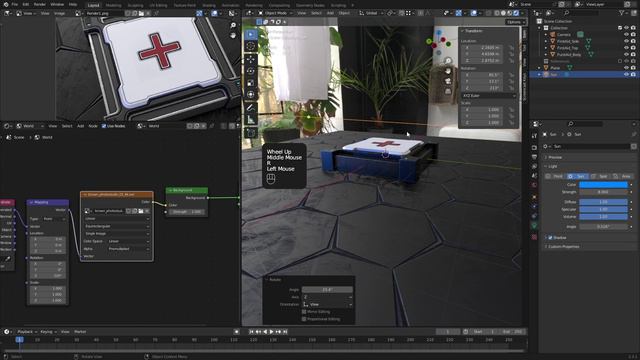Toggle camera view gizmo in viewport
The height and width of the screenshot is (360, 640).
tap(448, 81)
